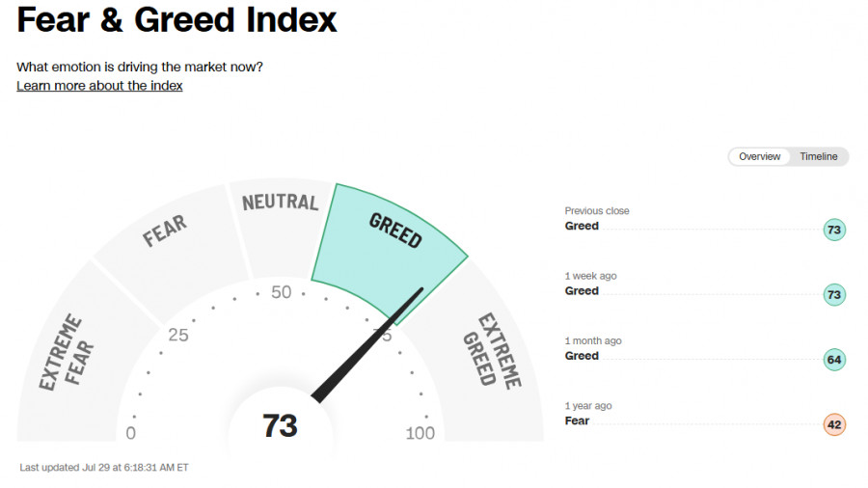Click the Previous close 73 badge
This screenshot has height=488, width=868.
point(834,230)
